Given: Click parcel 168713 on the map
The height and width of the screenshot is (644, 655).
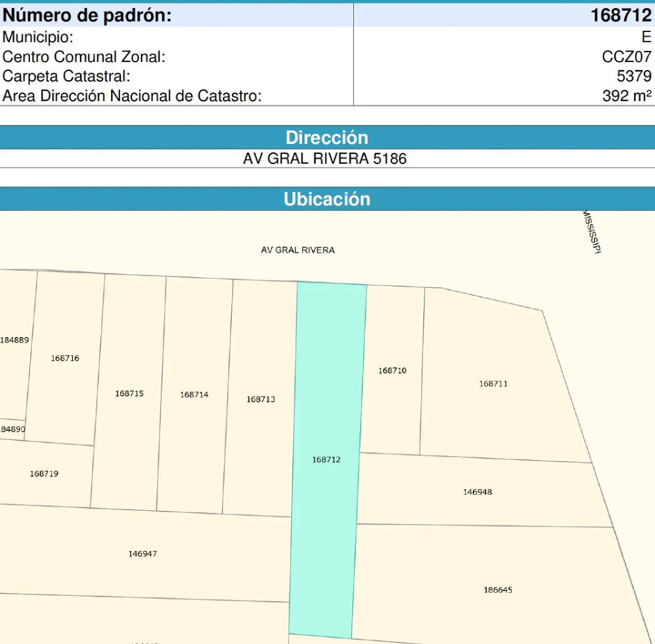Looking at the screenshot, I should point(259,400).
